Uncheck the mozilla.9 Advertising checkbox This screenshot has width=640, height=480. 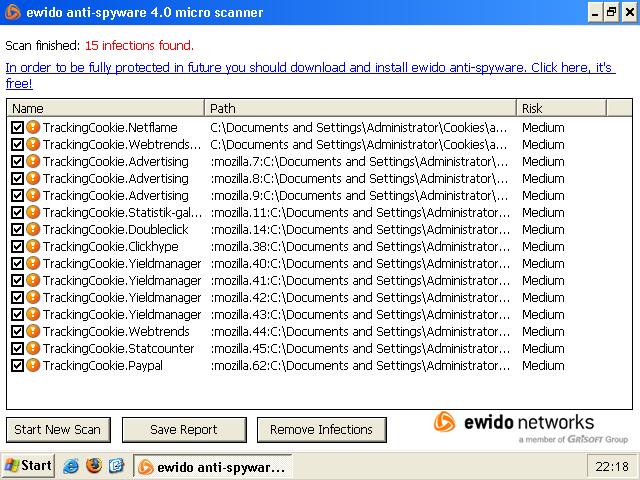click(x=17, y=196)
